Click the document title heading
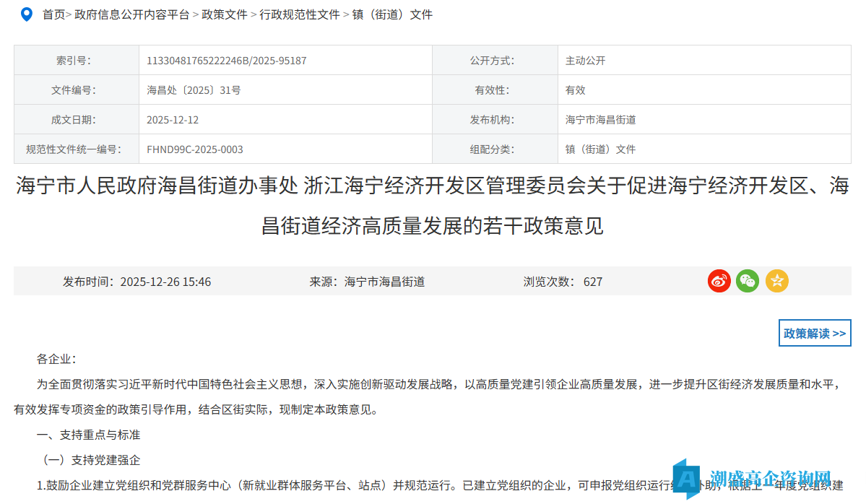The height and width of the screenshot is (504, 866). point(433,204)
